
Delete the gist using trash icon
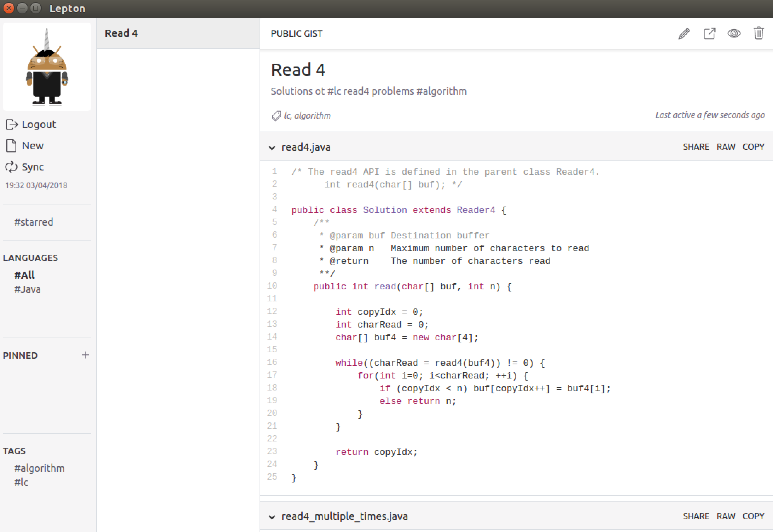coord(759,33)
